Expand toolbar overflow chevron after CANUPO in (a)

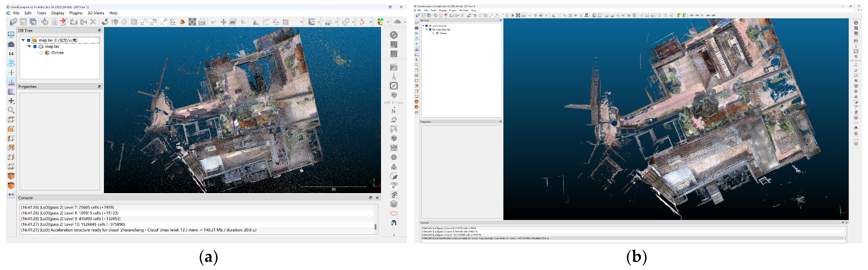pos(319,22)
